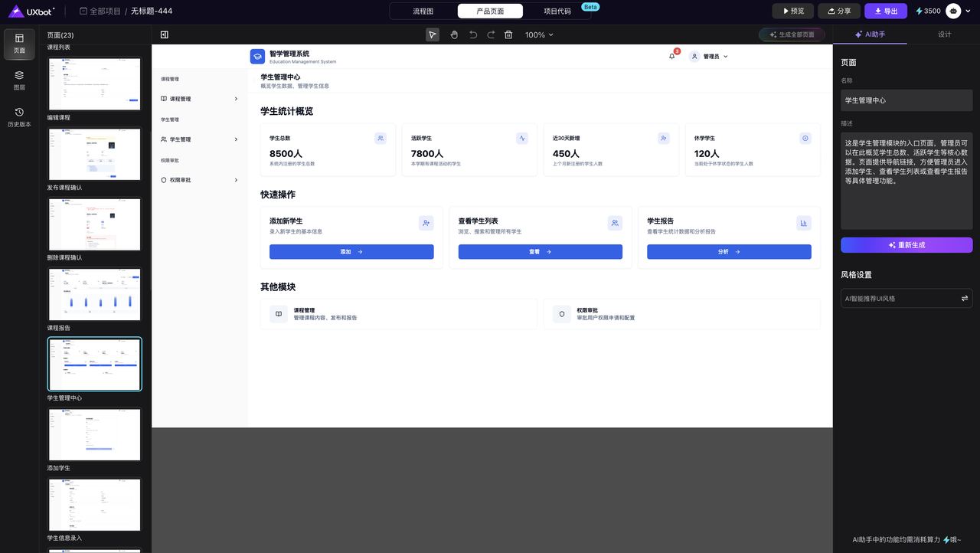Click the icon on 学生总数 card

coord(381,138)
